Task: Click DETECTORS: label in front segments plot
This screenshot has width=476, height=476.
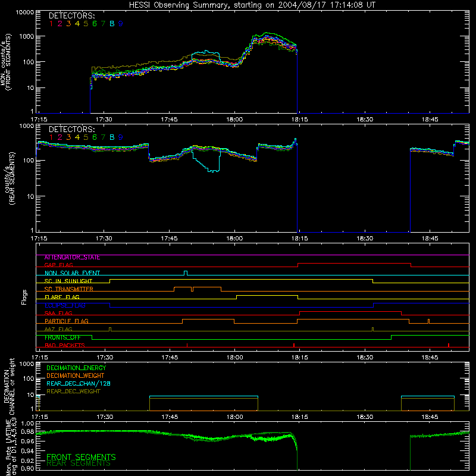Action: [x=71, y=15]
